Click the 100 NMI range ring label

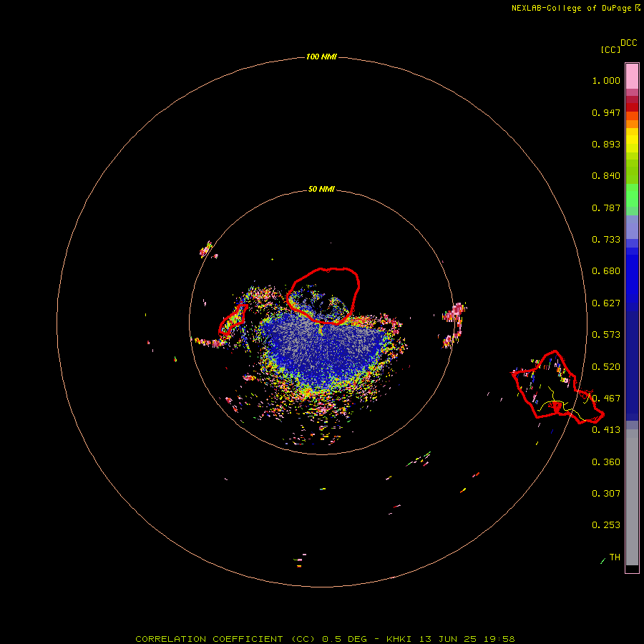(321, 57)
